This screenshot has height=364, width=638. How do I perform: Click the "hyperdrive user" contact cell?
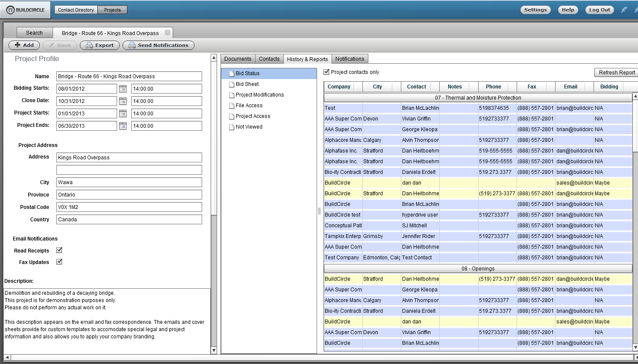click(x=420, y=215)
